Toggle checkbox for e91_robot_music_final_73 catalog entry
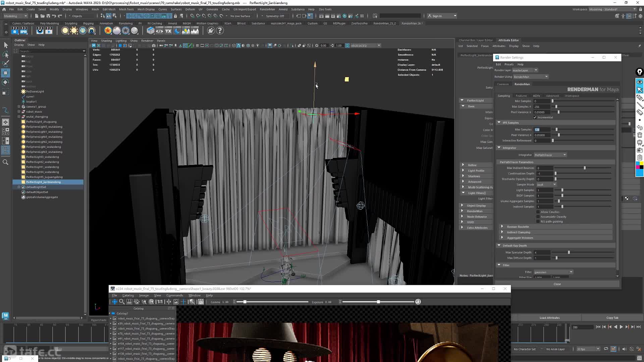Screen dimensions: 644x362 pos(114,339)
